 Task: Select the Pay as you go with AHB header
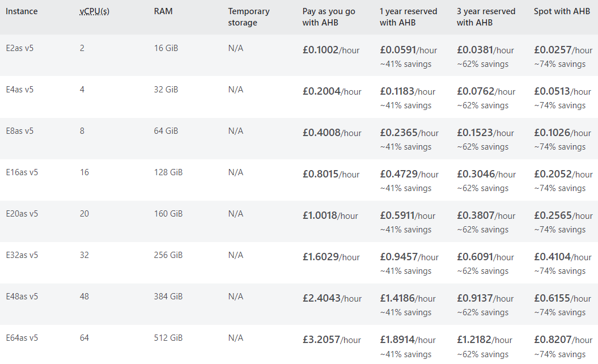(329, 17)
